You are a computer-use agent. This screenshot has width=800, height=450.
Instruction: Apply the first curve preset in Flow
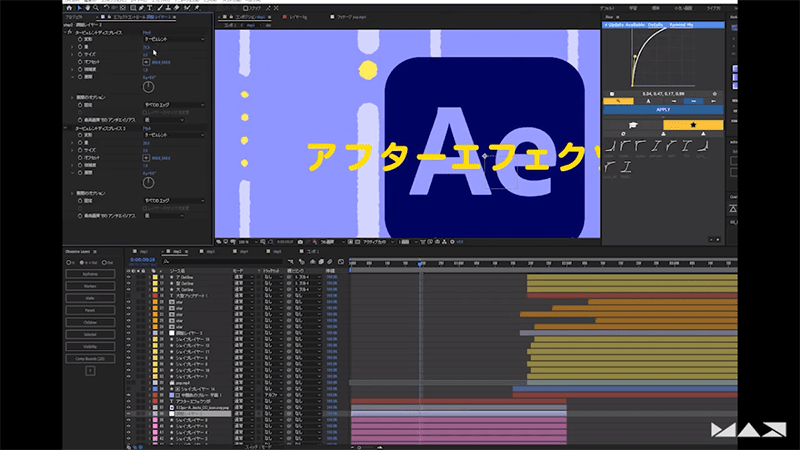(610, 146)
